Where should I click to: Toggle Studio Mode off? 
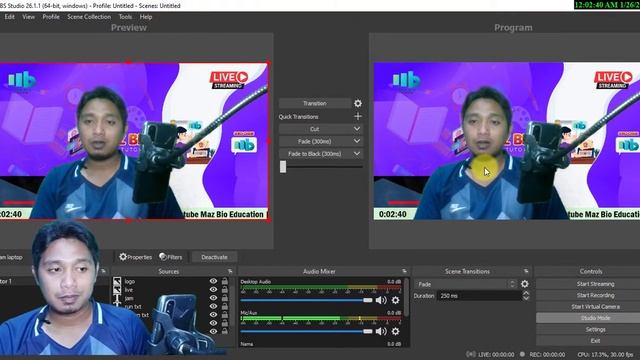[595, 318]
